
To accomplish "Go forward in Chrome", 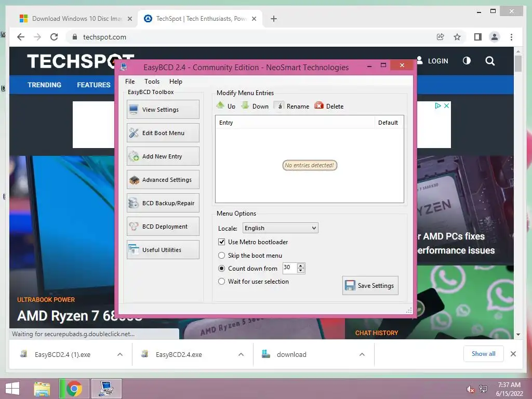I will (37, 37).
